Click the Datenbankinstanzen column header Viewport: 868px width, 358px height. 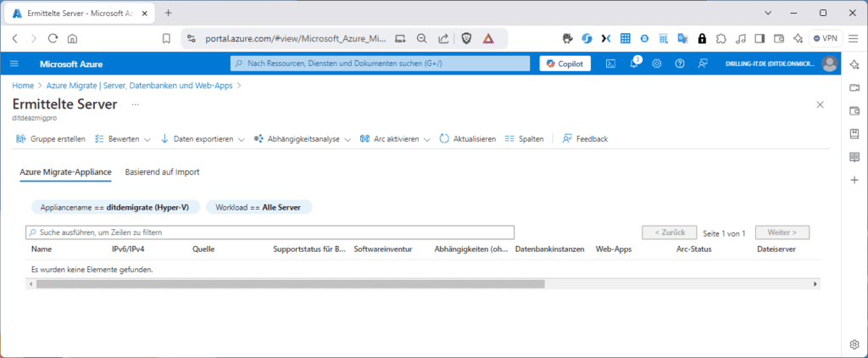click(x=549, y=249)
